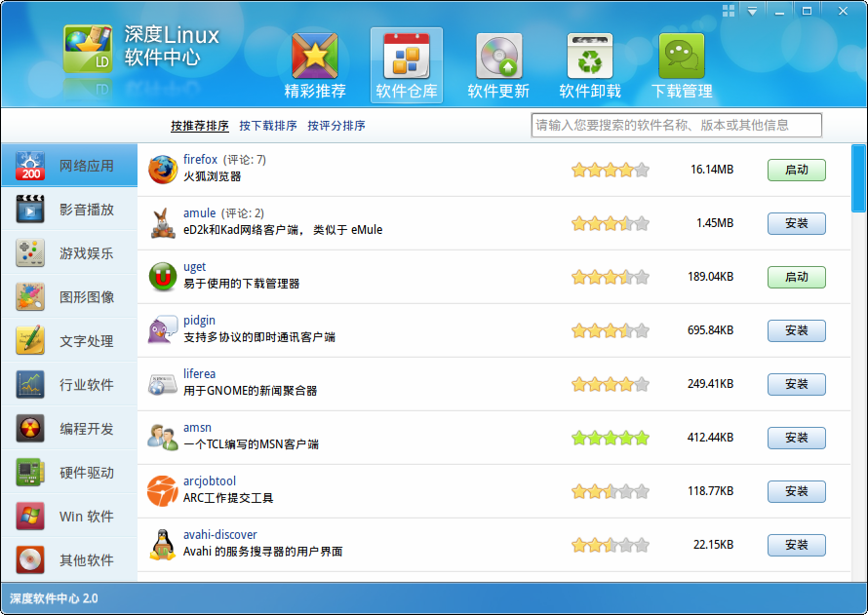Open the 游戏娱乐 category label

(87, 253)
